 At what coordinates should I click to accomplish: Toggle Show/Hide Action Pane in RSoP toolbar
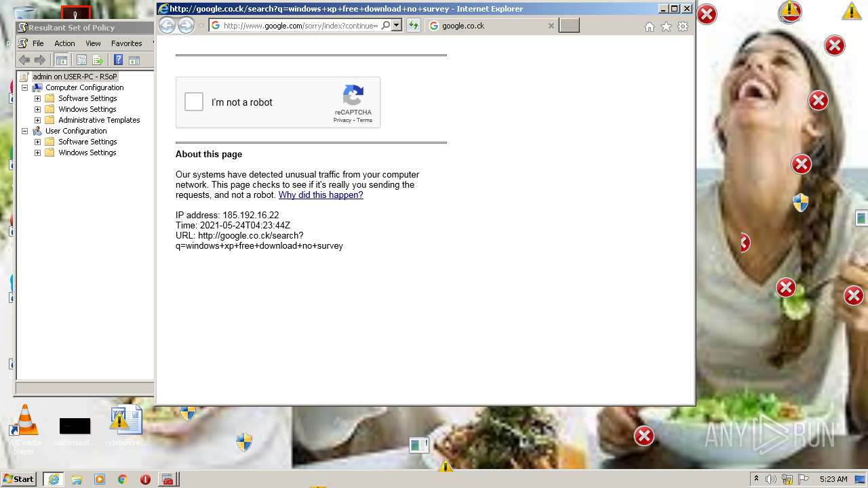pos(134,60)
